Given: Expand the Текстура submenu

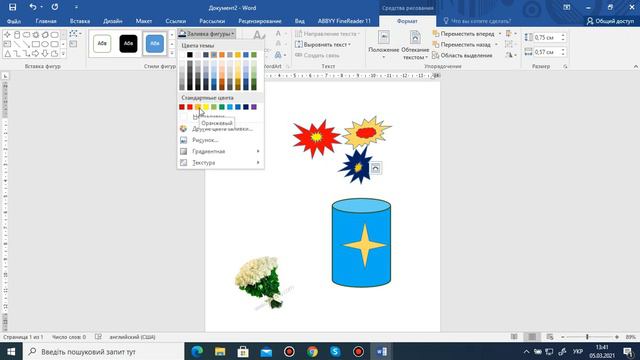Looking at the screenshot, I should click(220, 162).
